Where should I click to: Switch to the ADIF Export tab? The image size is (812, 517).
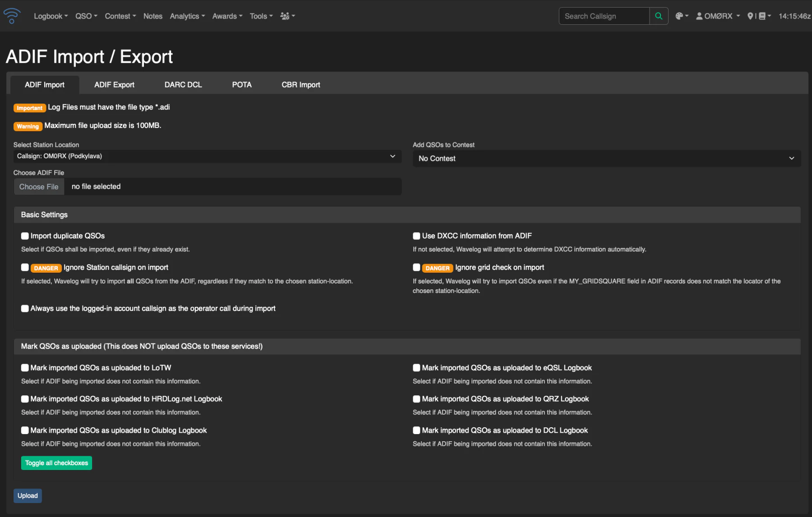click(x=114, y=85)
